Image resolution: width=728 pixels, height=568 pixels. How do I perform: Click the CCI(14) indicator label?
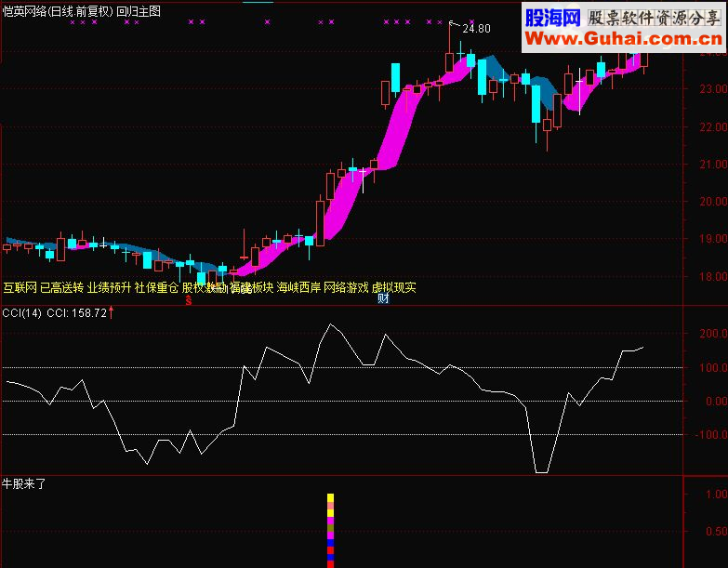pos(21,313)
